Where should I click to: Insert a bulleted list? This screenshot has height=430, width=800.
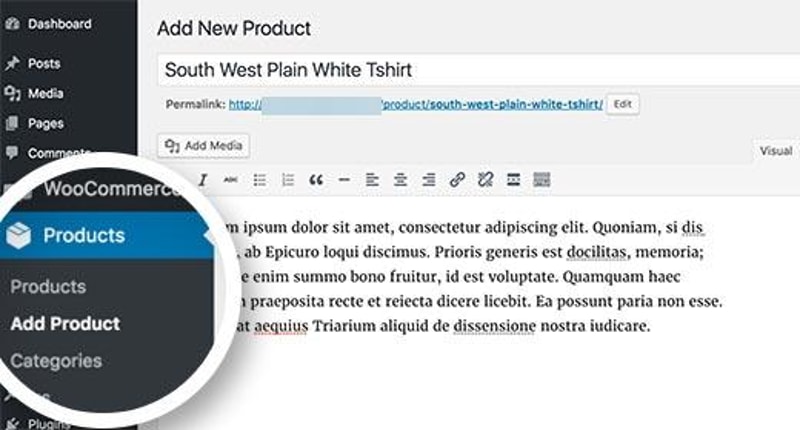pyautogui.click(x=260, y=180)
